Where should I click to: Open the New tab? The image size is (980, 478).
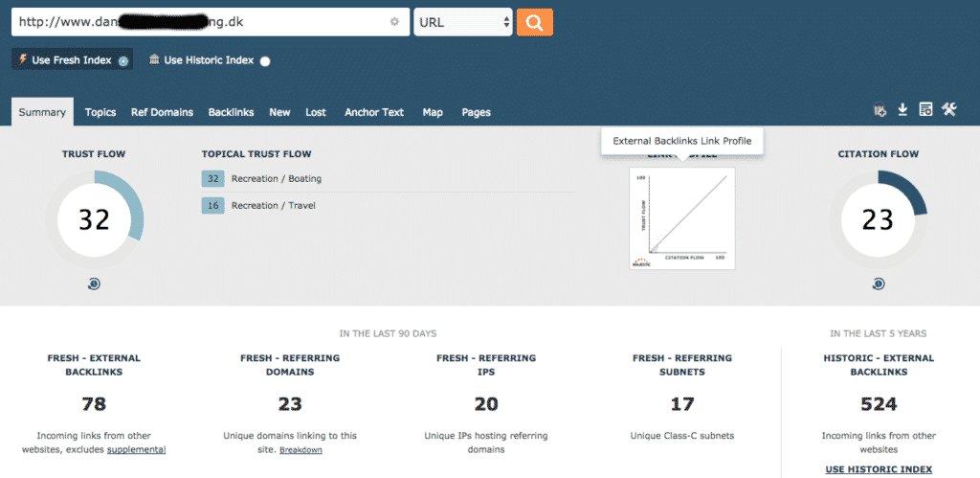click(x=280, y=112)
